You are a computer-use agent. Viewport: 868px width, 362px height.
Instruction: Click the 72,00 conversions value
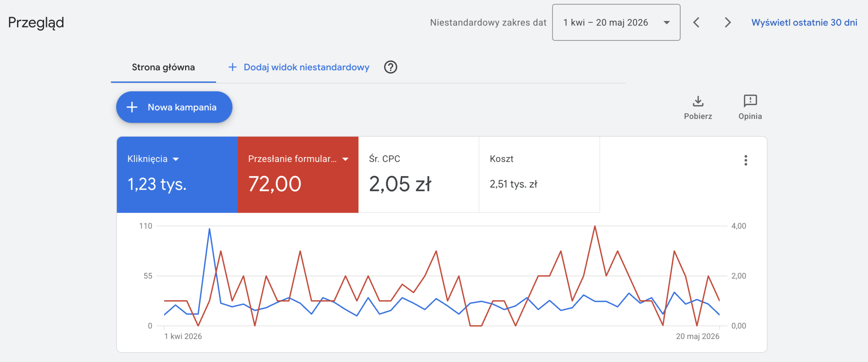(x=275, y=184)
